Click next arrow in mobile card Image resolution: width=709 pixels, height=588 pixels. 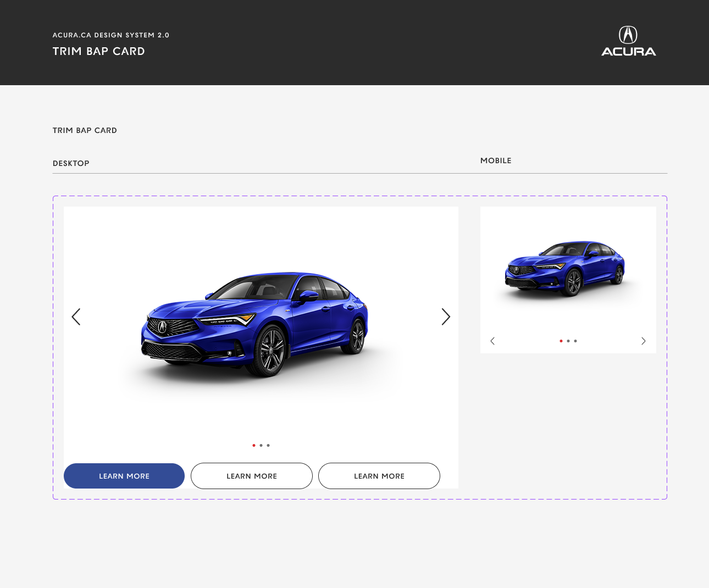[644, 341]
